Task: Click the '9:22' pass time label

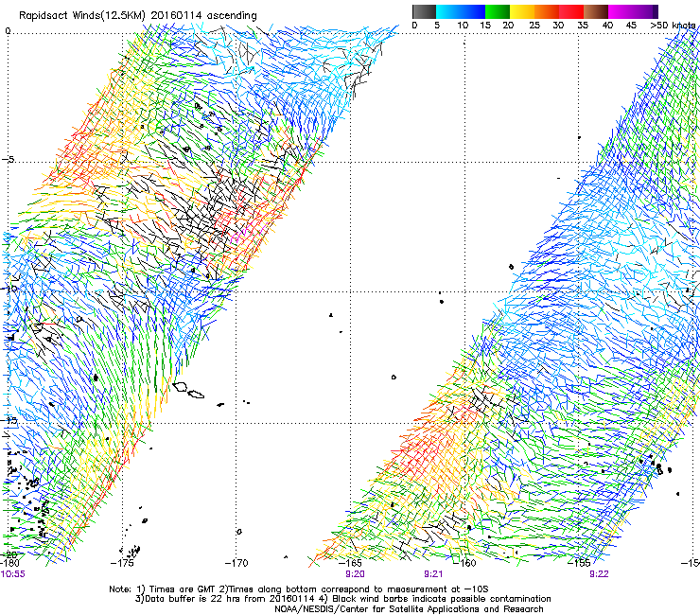Action: tap(599, 574)
